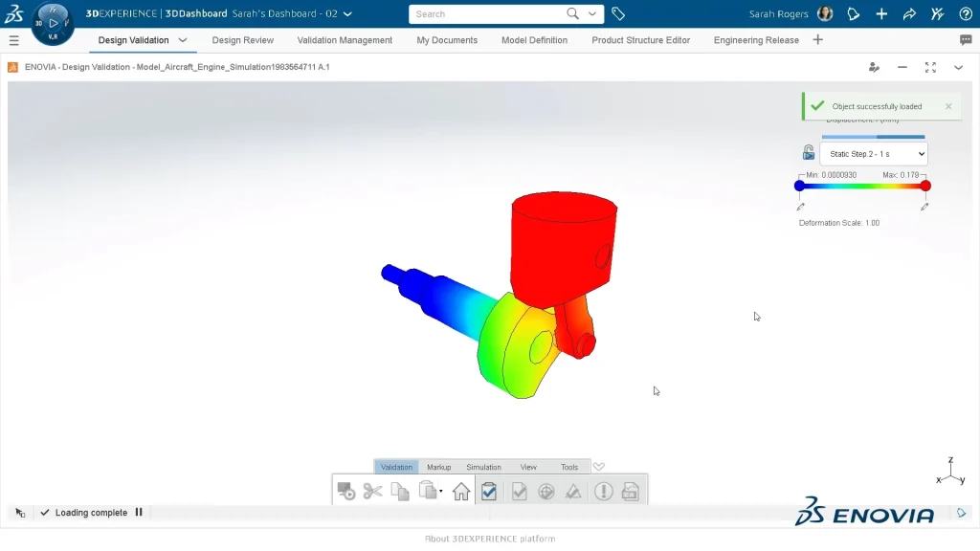Image resolution: width=980 pixels, height=551 pixels.
Task: Click inside the top Search field
Action: 486,14
